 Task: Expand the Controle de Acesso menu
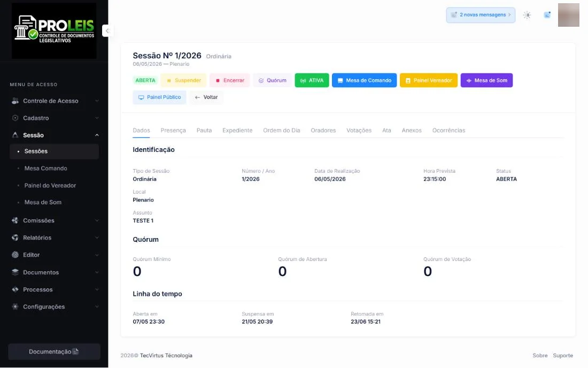point(55,101)
